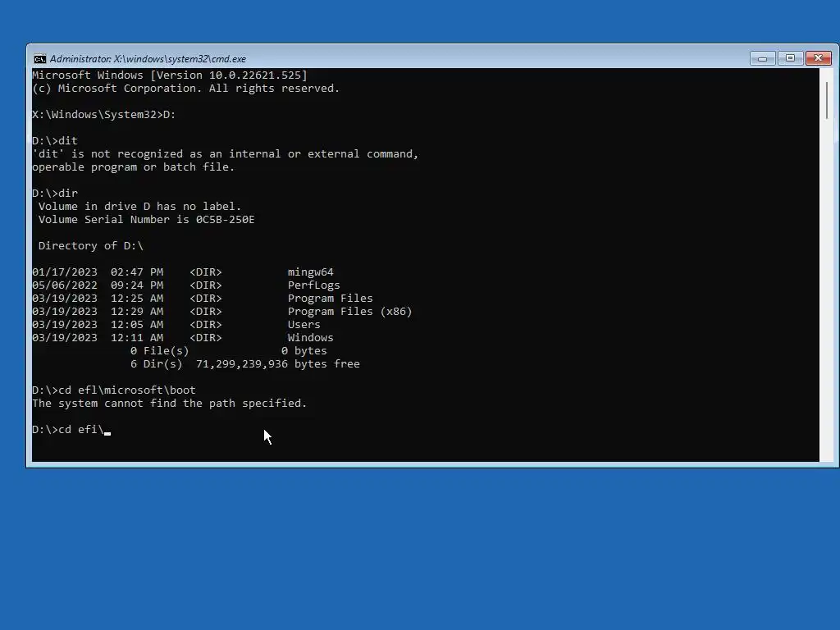The height and width of the screenshot is (630, 840).
Task: Click the volume serial number '0C5B-250E'
Action: (x=225, y=220)
